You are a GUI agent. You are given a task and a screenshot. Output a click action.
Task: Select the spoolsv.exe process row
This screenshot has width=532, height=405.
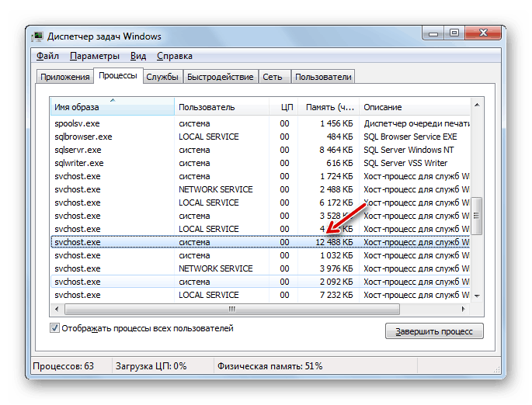click(260, 123)
